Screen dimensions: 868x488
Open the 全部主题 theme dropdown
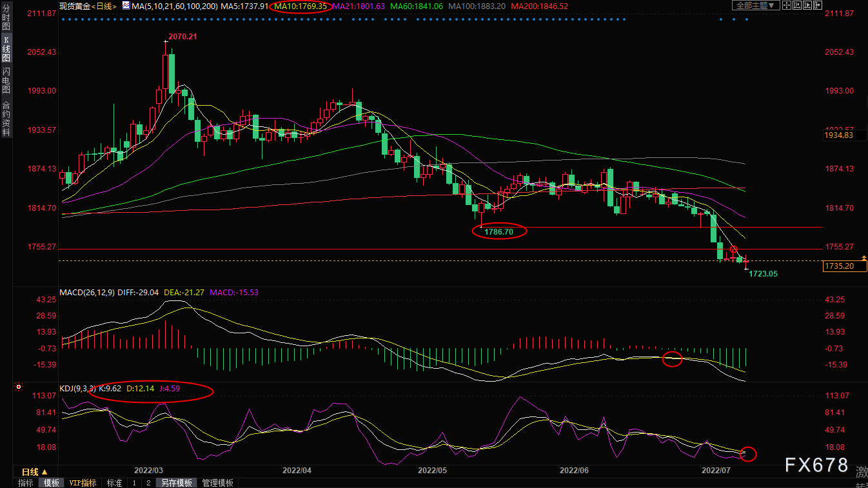755,6
